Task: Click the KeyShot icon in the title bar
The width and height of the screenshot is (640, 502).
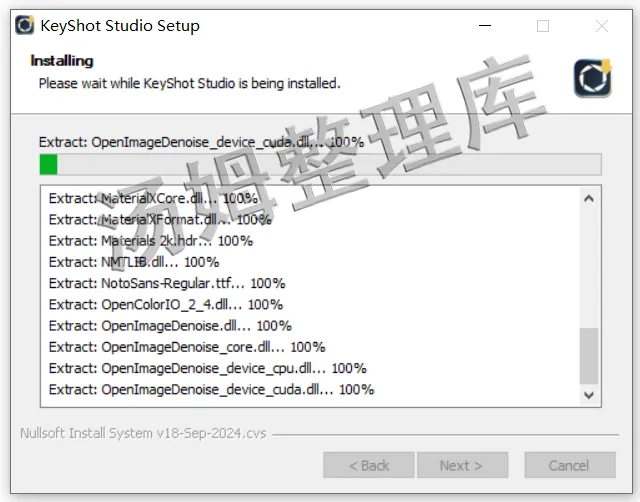Action: click(x=24, y=25)
